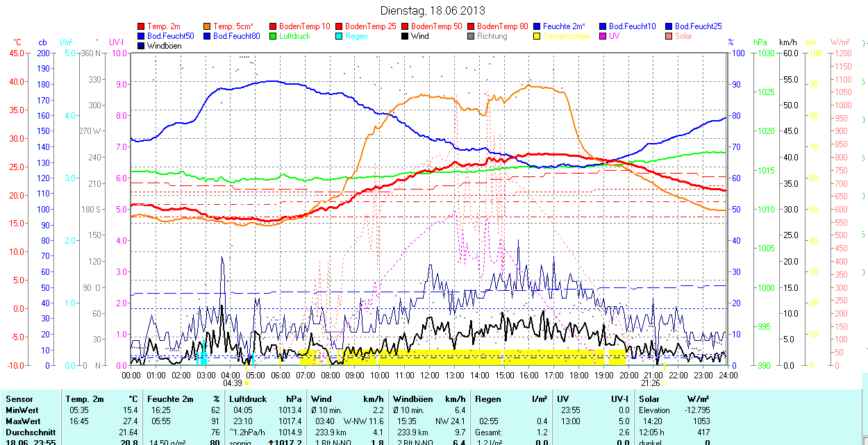The width and height of the screenshot is (868, 445).
Task: Click the orange Temp. 5cm legend swatch
Action: (208, 26)
